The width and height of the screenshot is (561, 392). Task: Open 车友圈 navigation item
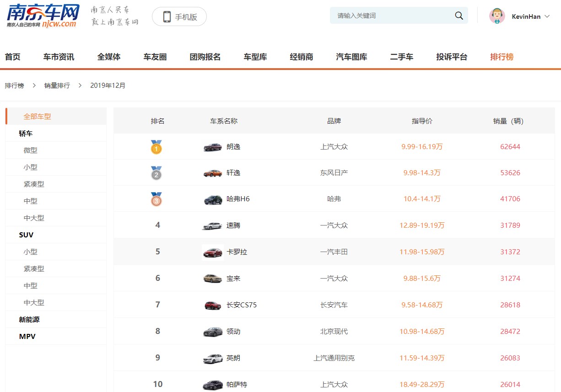pyautogui.click(x=155, y=57)
